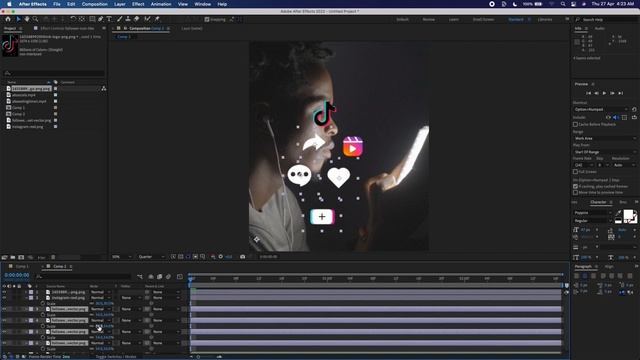This screenshot has width=640, height=360.
Task: Open the Play From dropdown
Action: [605, 152]
